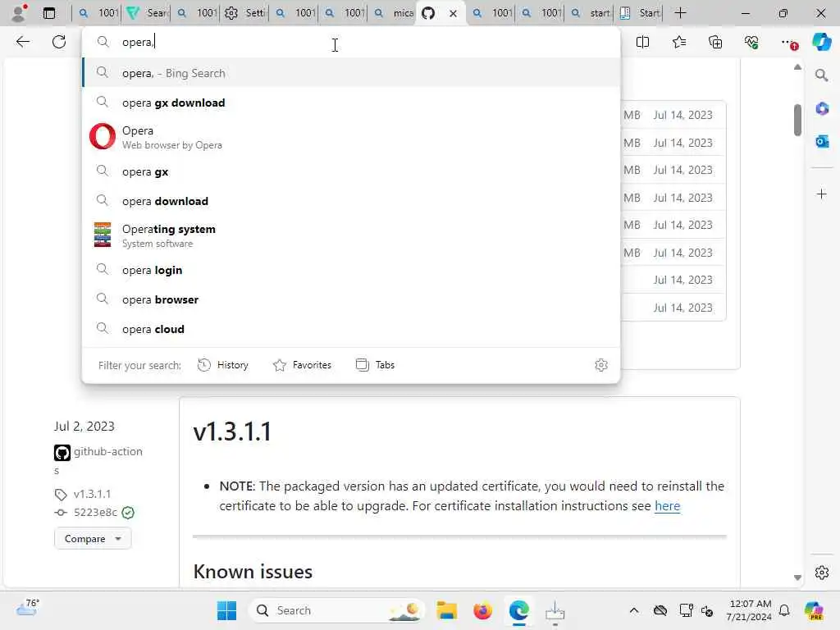Switch to the 'Sear' tab with green icon
Image resolution: width=840 pixels, height=630 pixels.
[x=148, y=13]
